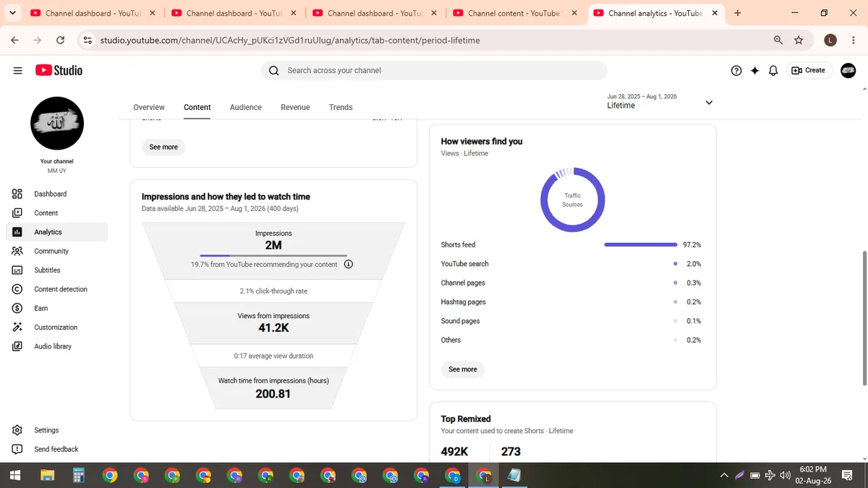868x488 pixels.
Task: Open the Earn section
Action: 56,308
